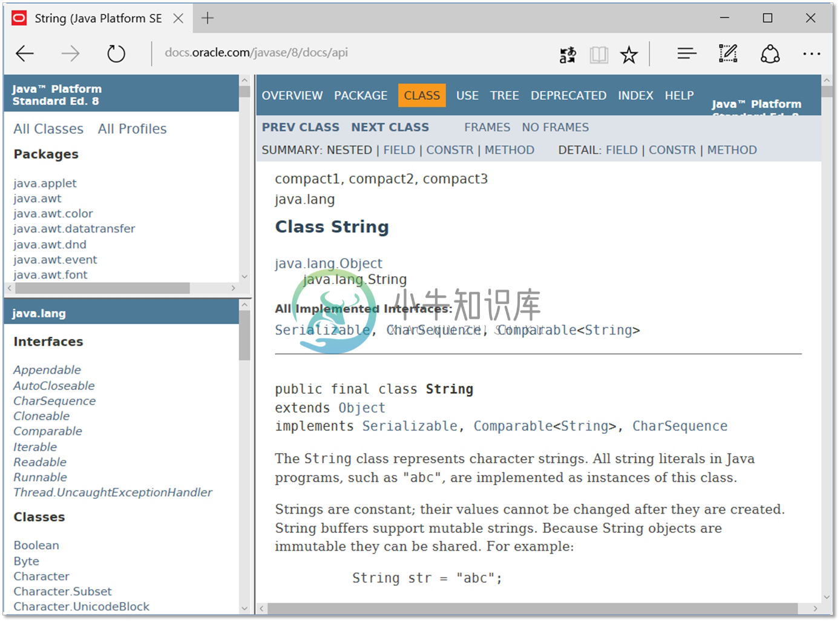Open Character.UnicodeBlock class
The width and height of the screenshot is (840, 622).
[81, 607]
